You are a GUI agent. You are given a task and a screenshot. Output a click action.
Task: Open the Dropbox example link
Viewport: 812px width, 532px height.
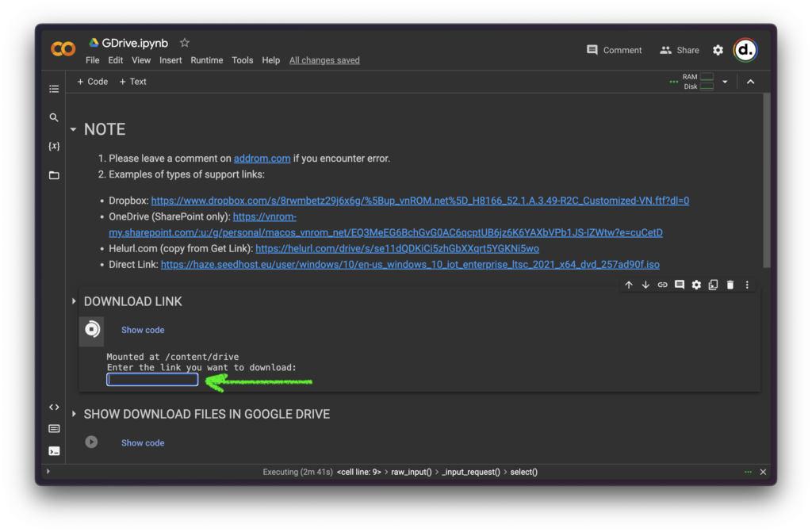click(x=420, y=201)
